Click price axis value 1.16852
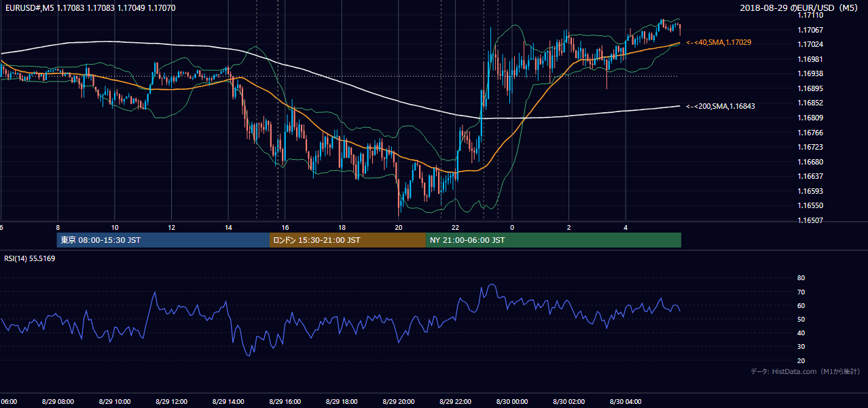The image size is (868, 408). tap(811, 103)
